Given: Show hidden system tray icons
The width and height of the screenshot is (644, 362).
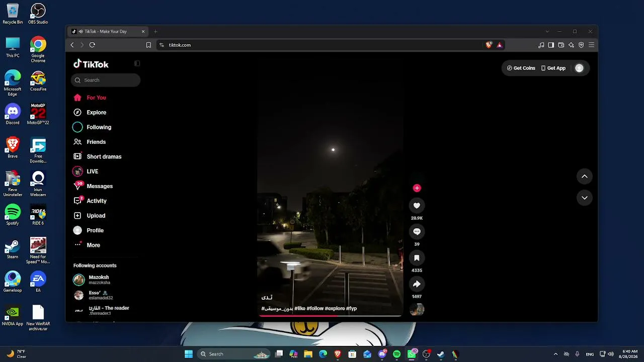Looking at the screenshot, I should [x=555, y=354].
